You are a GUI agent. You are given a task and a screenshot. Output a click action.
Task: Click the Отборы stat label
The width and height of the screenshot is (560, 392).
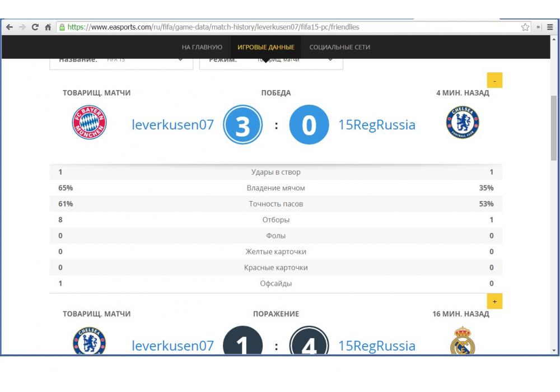pos(276,220)
